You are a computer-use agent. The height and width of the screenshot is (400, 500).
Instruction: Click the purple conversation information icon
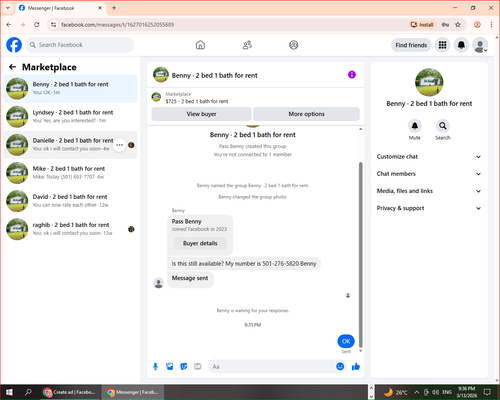(x=352, y=75)
